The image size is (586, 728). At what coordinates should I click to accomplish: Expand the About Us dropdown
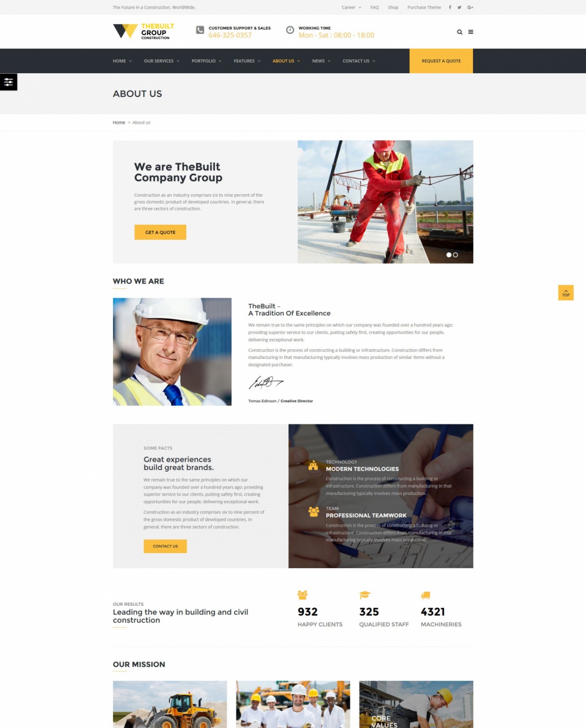[286, 61]
